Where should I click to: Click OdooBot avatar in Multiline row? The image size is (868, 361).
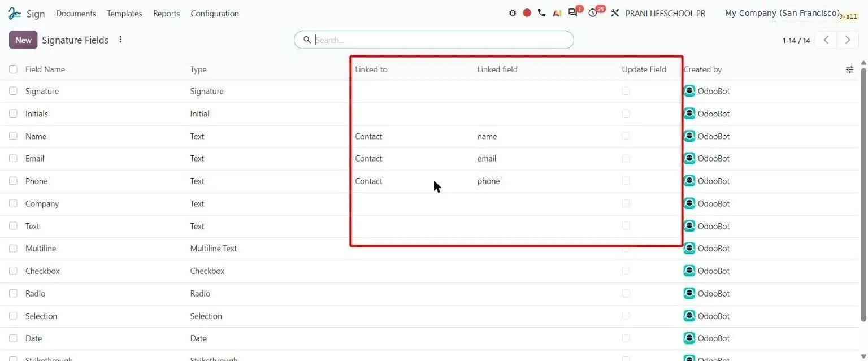coord(689,248)
